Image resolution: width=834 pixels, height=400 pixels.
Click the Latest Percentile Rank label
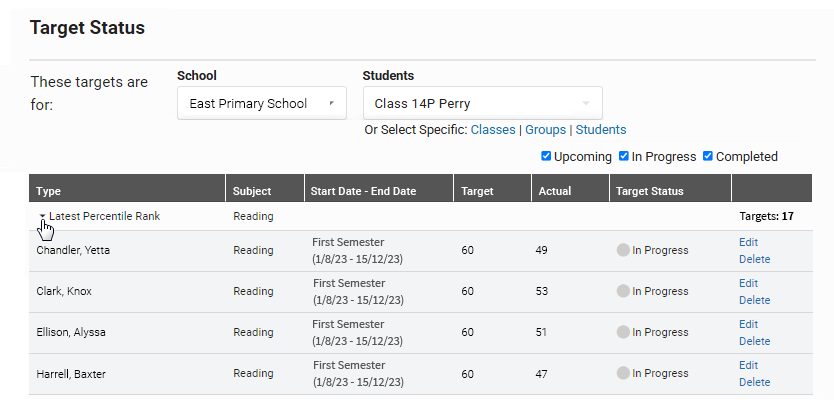point(104,216)
